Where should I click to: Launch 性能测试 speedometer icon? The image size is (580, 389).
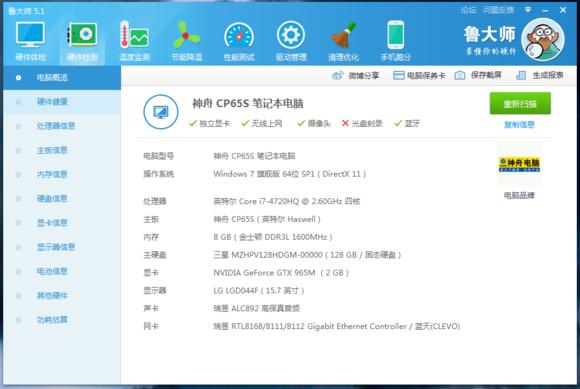pyautogui.click(x=239, y=36)
